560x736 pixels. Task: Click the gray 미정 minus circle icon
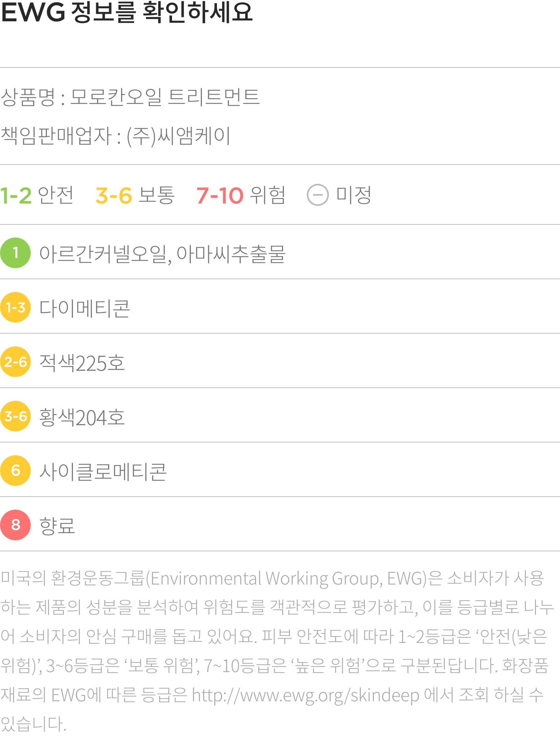click(x=317, y=195)
